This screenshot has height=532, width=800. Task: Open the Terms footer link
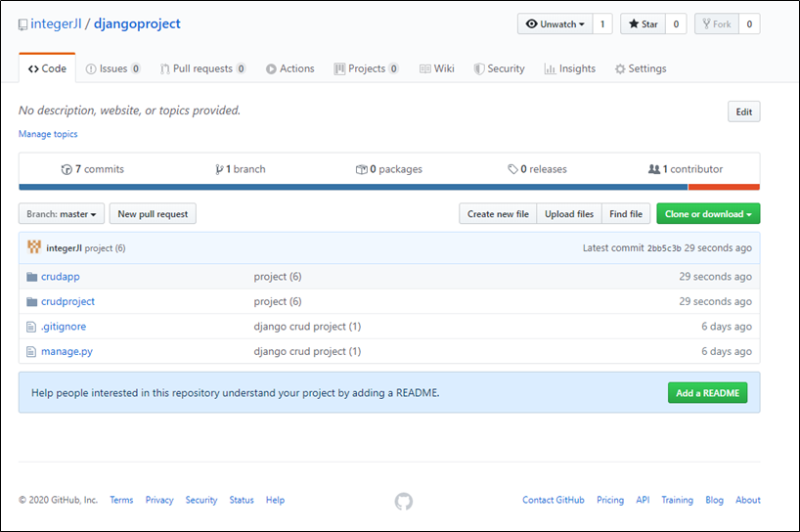121,500
